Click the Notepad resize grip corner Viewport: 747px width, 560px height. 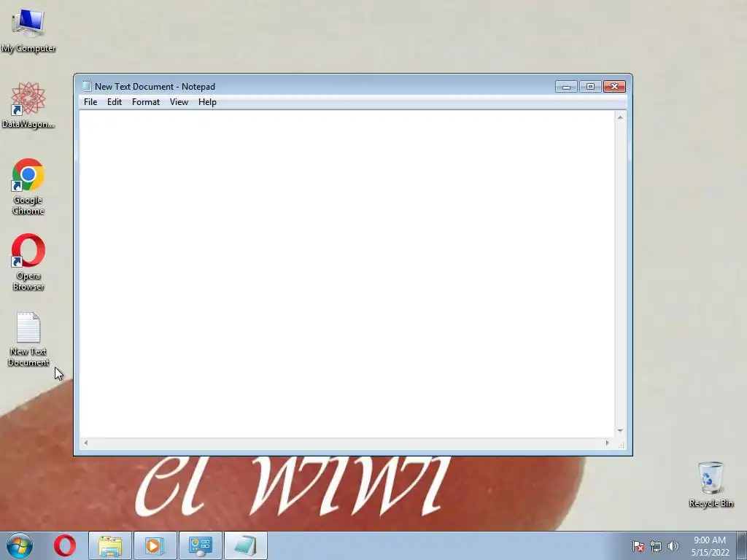pyautogui.click(x=622, y=445)
